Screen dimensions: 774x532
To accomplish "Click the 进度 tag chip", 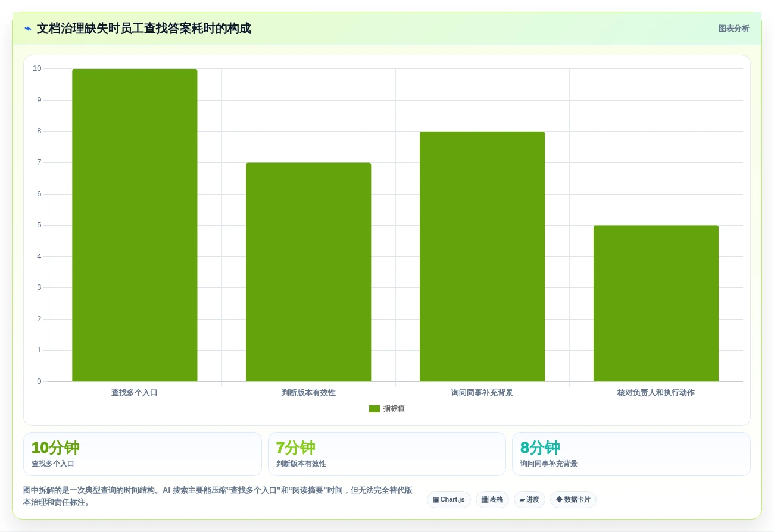I will coord(529,499).
